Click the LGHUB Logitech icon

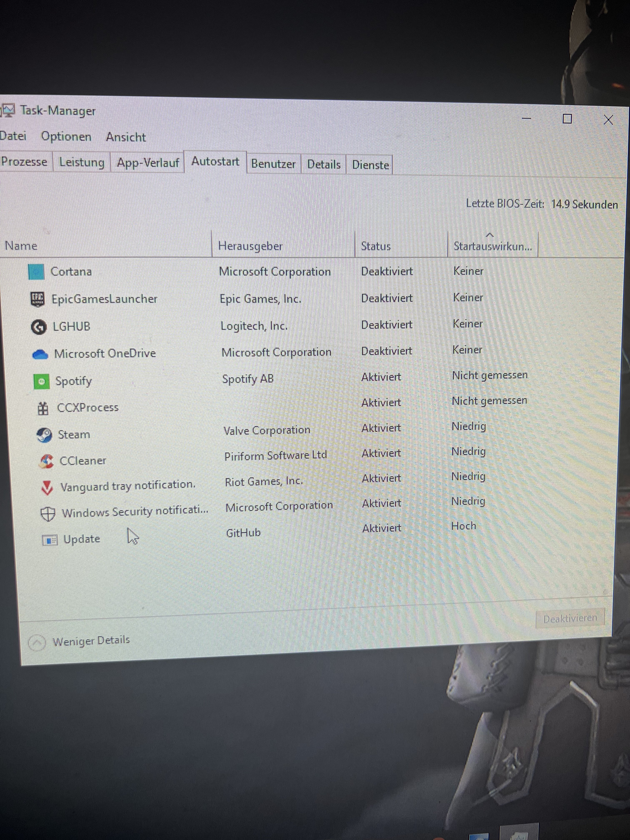click(x=38, y=327)
